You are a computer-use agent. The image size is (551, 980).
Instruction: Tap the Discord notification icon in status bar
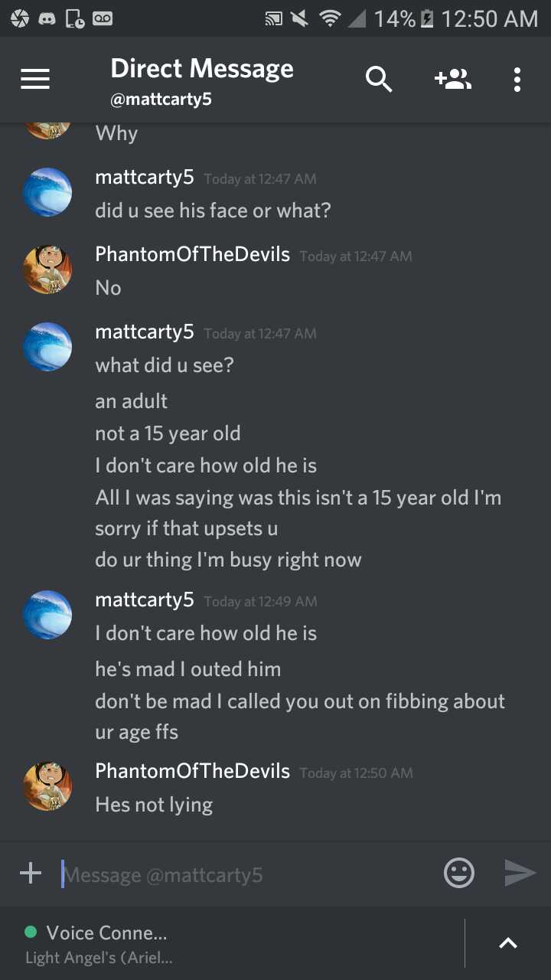point(47,18)
